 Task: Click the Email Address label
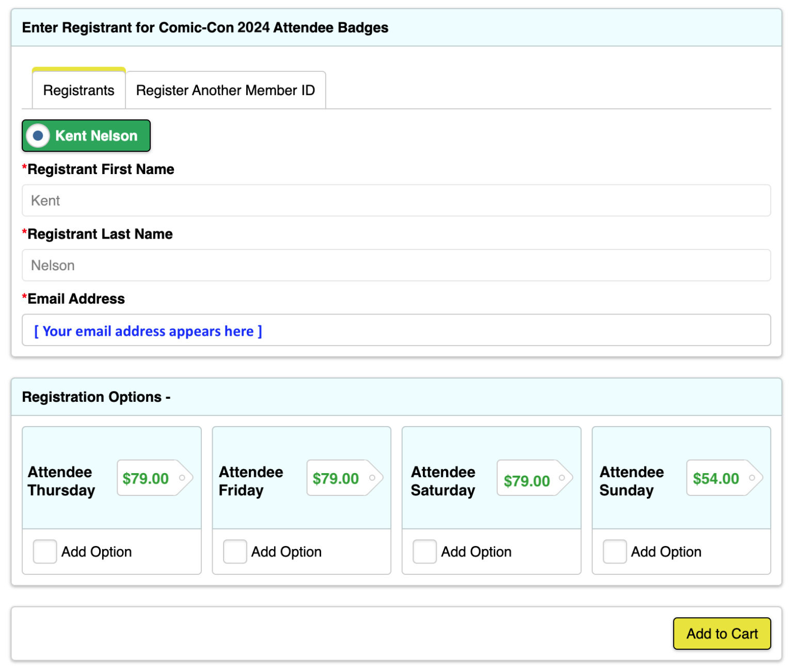point(73,299)
